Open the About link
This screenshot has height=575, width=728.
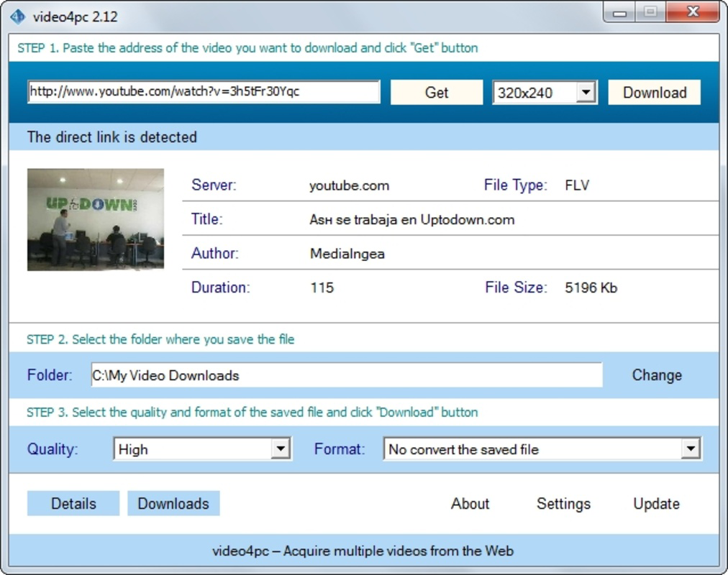470,504
